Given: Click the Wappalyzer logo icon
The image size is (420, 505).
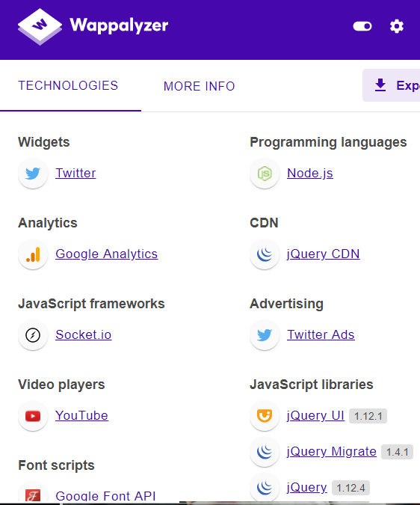Looking at the screenshot, I should click(40, 26).
